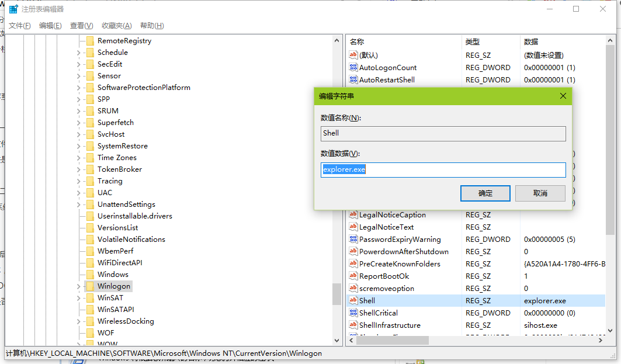
Task: Click the AutoLogonCount DWORD icon
Action: (353, 68)
